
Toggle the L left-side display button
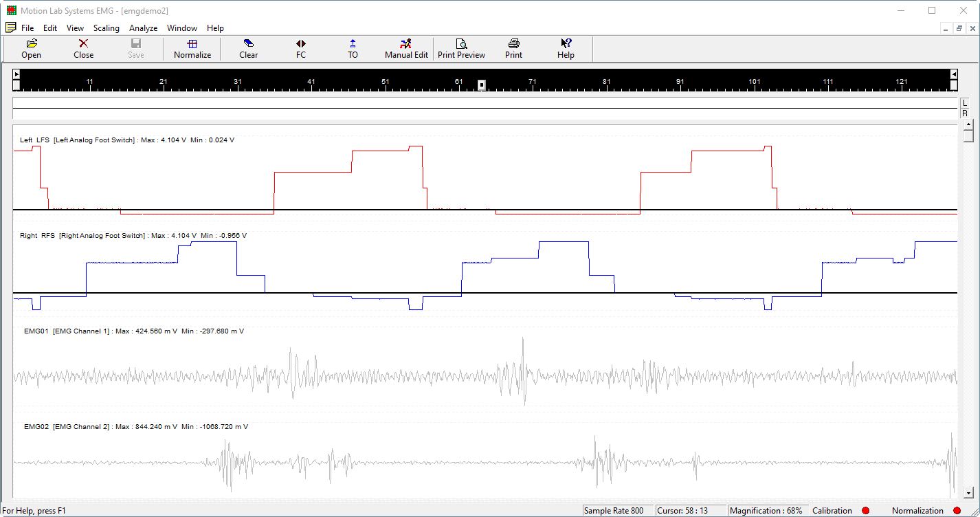pyautogui.click(x=965, y=102)
